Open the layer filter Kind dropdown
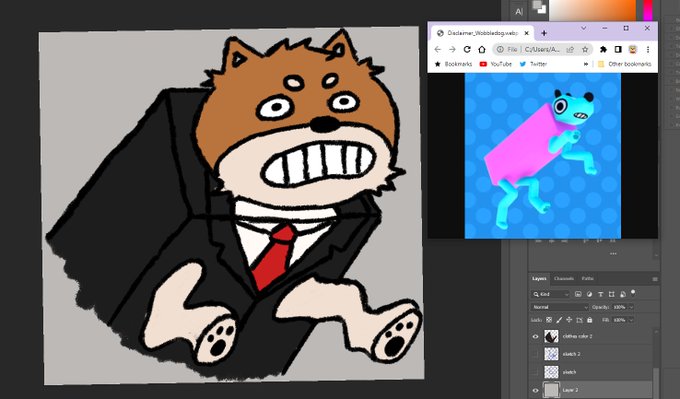Viewport: 680px width, 399px height. (x=550, y=294)
